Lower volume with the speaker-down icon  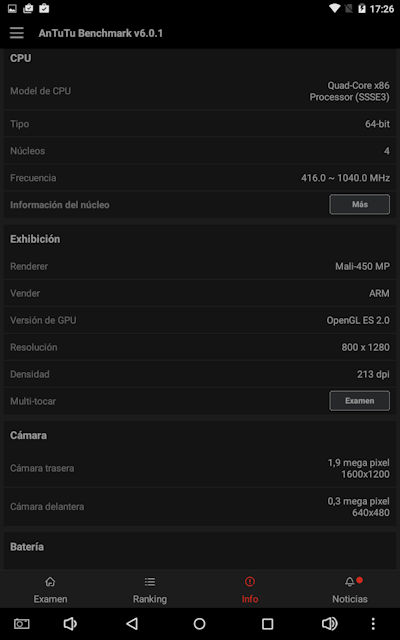(70, 624)
